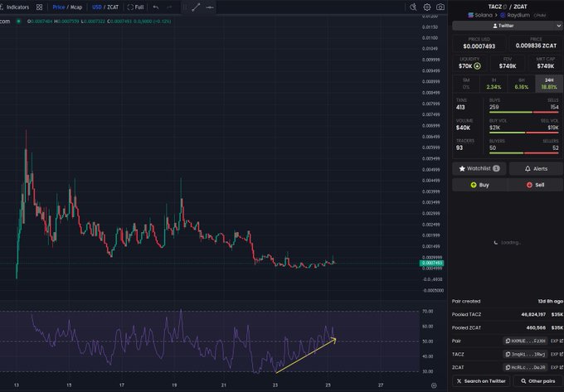Image resolution: width=564 pixels, height=392 pixels.
Task: Select ZCAT as chart denomination
Action: click(113, 7)
